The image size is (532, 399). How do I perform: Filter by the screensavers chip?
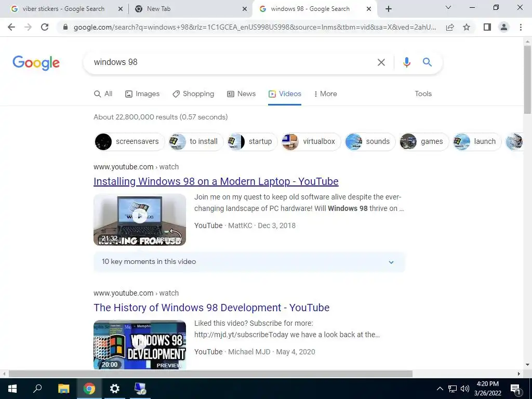tap(129, 141)
